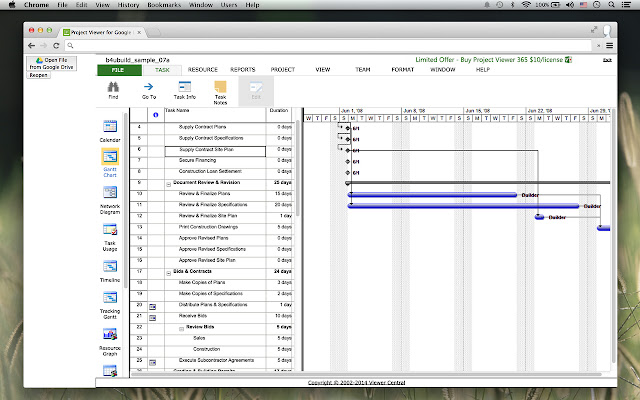Select Review & Finalize Plans Gantt bar
Image resolution: width=640 pixels, height=400 pixels.
[x=433, y=195]
